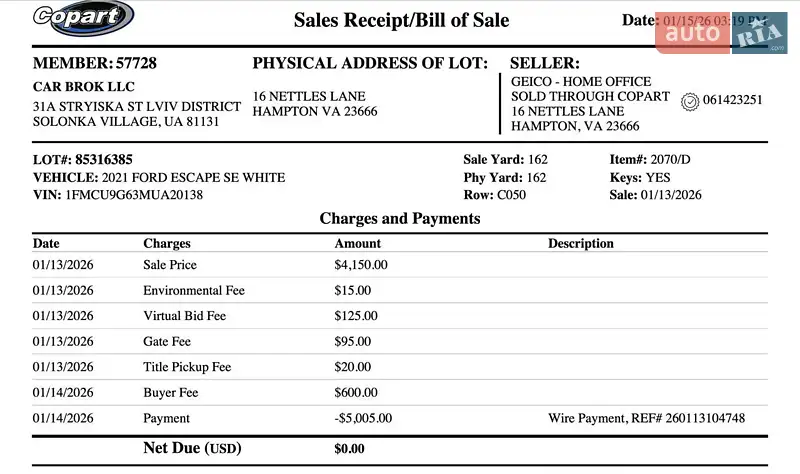
Task: Click the Net Due $0.00 amount
Action: 349,449
